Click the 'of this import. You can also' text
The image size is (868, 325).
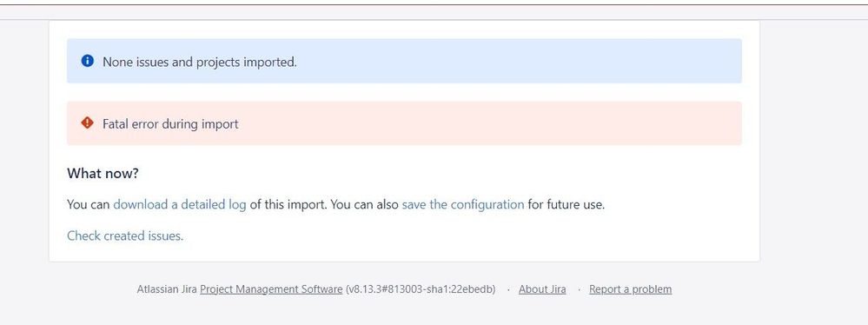click(x=324, y=204)
